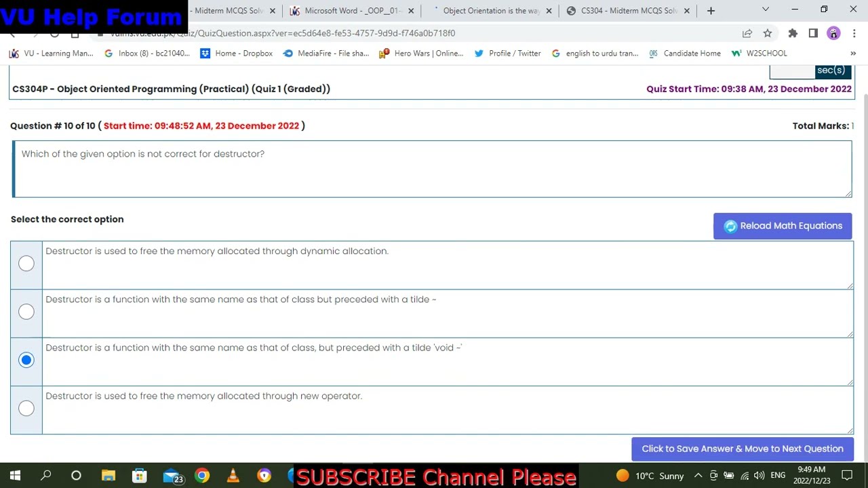Click the question text box
The height and width of the screenshot is (488, 868).
[x=432, y=169]
